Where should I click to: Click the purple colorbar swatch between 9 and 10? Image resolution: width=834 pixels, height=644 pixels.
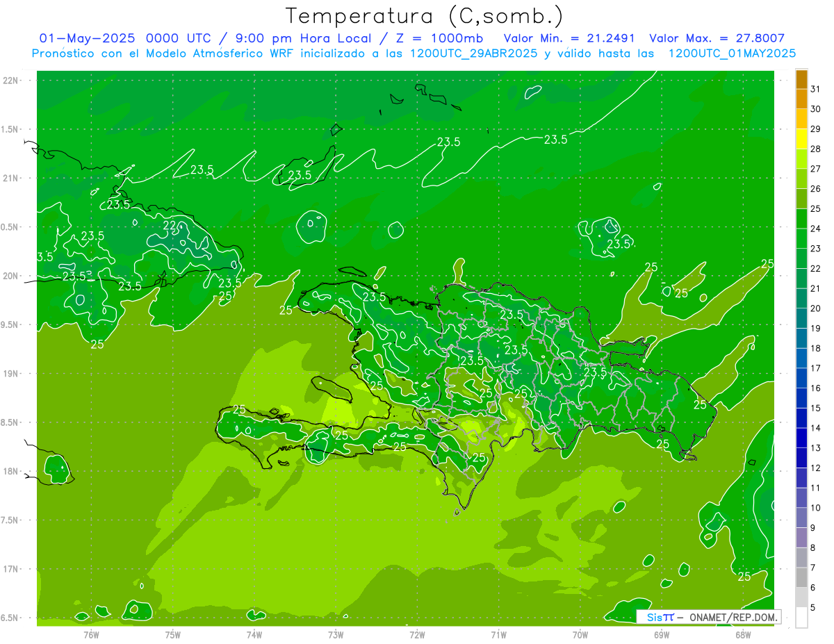coord(801,518)
